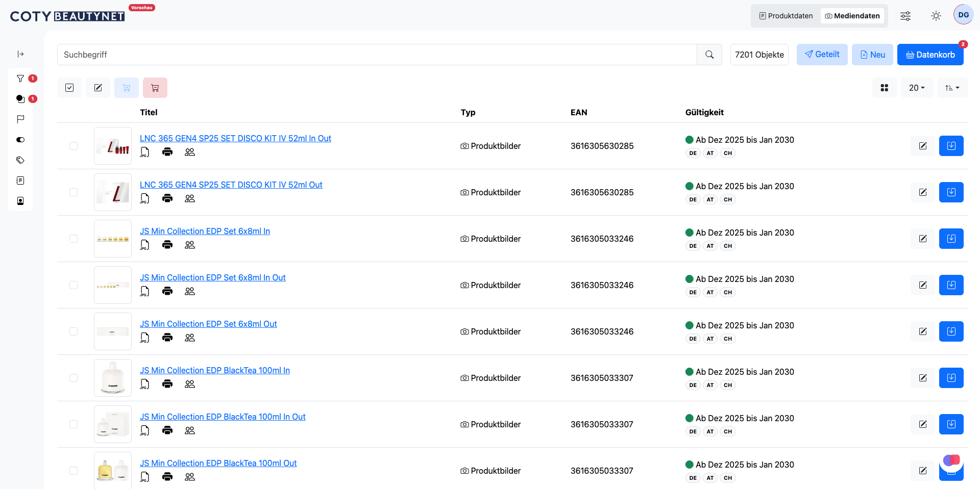
Task: Click print icon under BlackTea 100ml In
Action: click(167, 384)
